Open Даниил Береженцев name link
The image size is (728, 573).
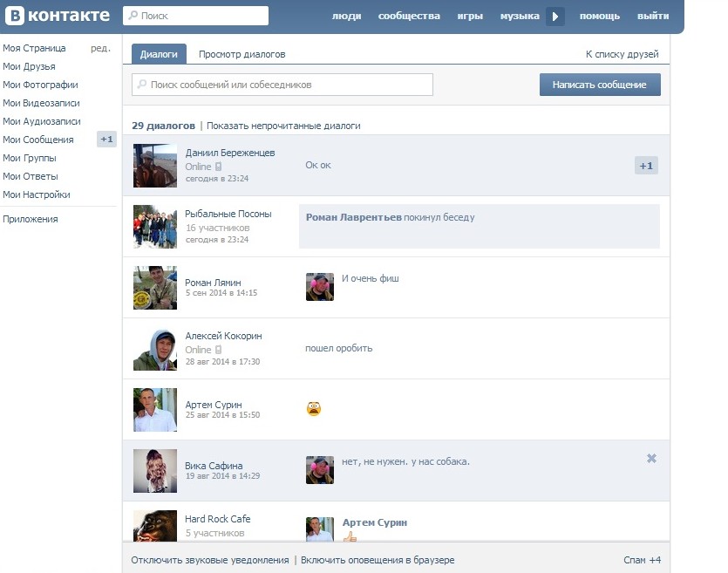click(230, 153)
